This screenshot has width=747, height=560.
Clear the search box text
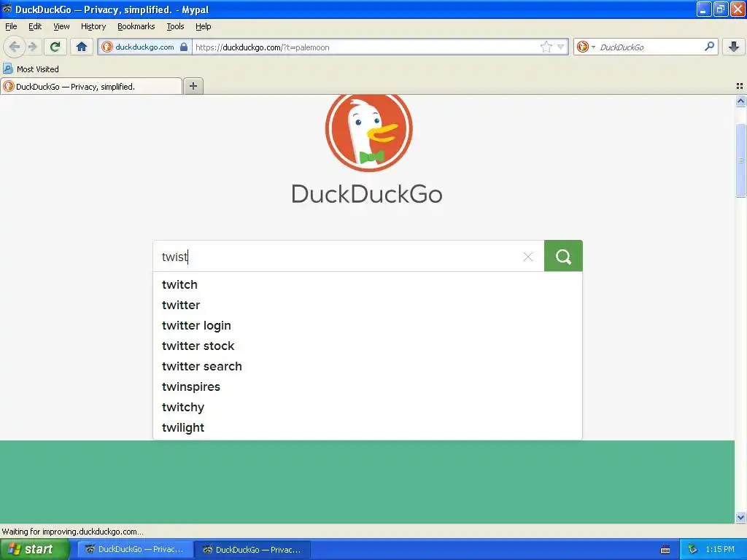(x=528, y=257)
